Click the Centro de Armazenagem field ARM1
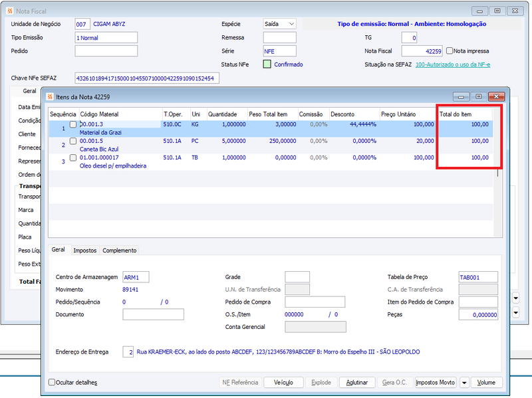The image size is (532, 398). [136, 277]
